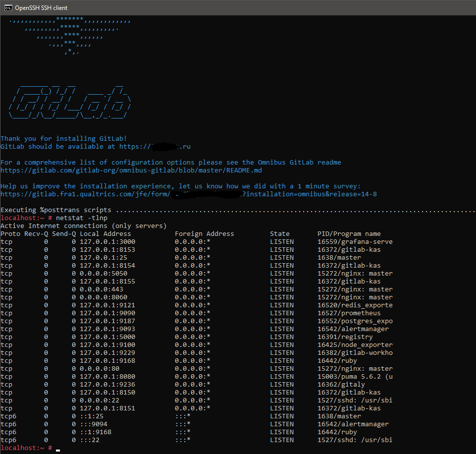Click the 'Foreign Address' column header
Image resolution: width=476 pixels, height=454 pixels.
204,234
